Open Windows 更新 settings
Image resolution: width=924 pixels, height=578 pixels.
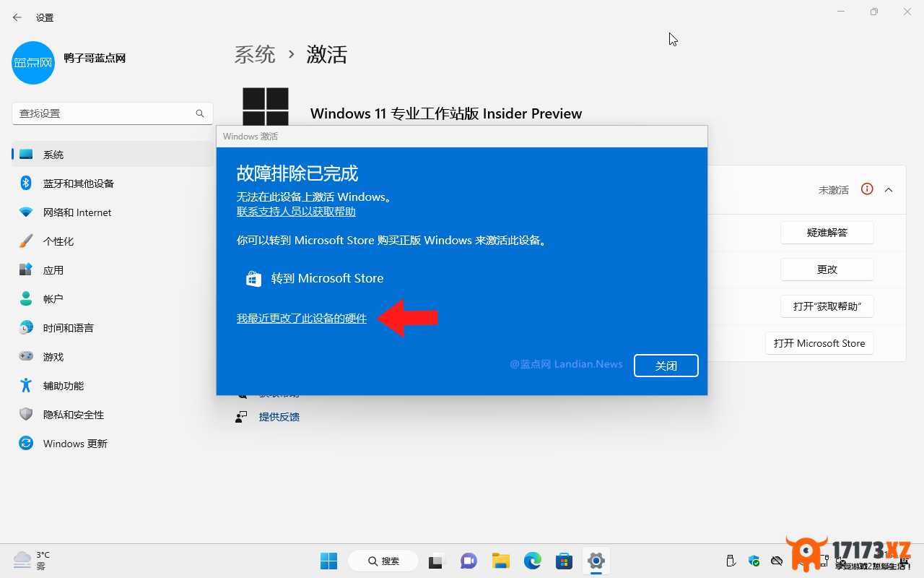tap(113, 444)
